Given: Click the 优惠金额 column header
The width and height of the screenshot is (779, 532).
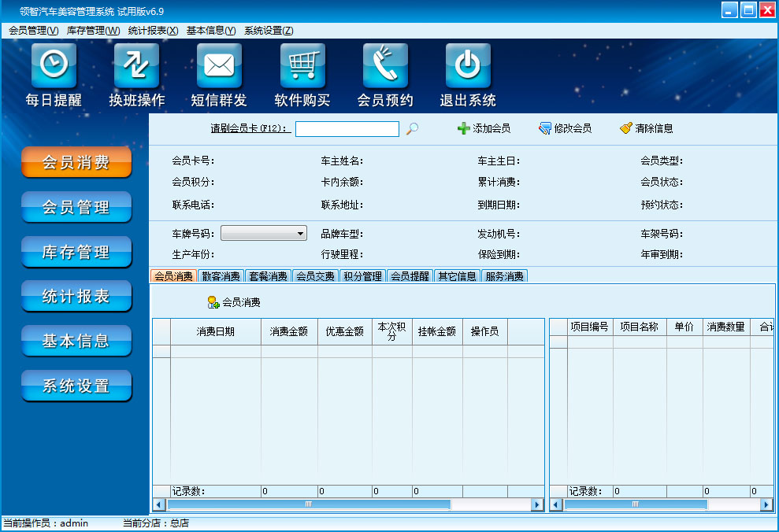Looking at the screenshot, I should point(345,331).
